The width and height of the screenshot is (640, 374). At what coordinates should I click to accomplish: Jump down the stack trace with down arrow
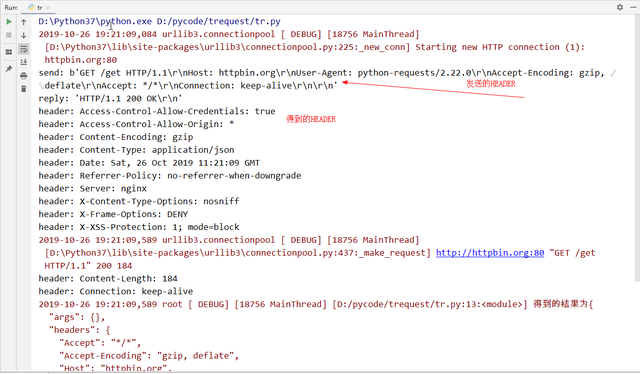click(x=24, y=36)
